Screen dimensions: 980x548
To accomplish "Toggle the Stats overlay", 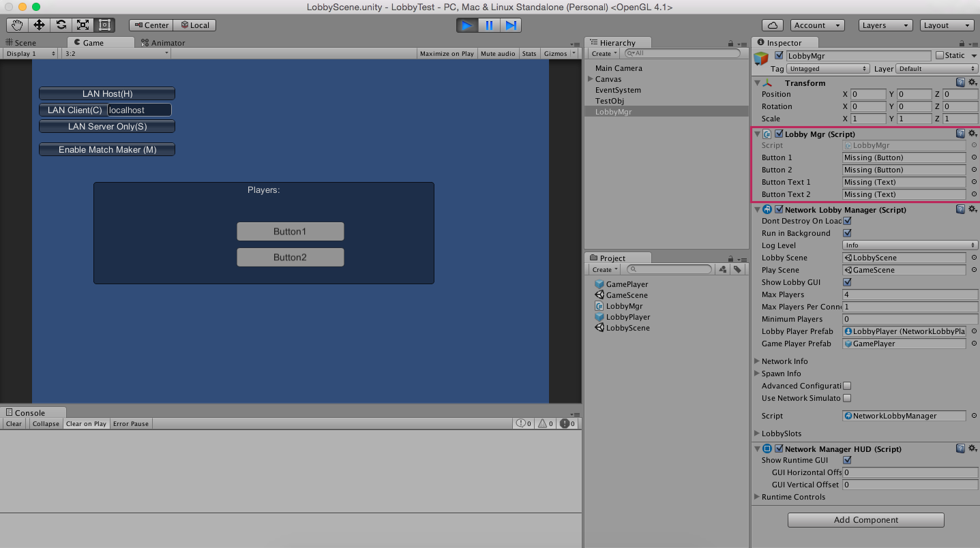I will coord(529,53).
